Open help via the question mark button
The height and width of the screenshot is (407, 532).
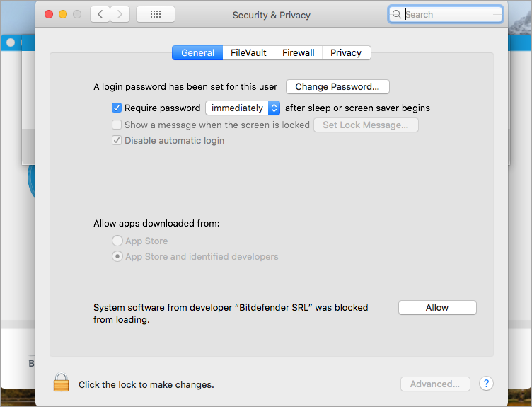(x=486, y=384)
